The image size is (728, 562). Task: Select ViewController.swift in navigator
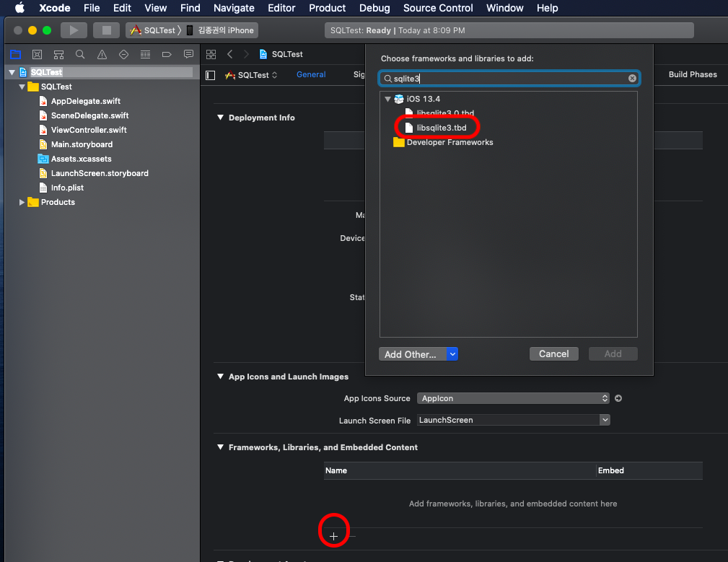(x=89, y=130)
